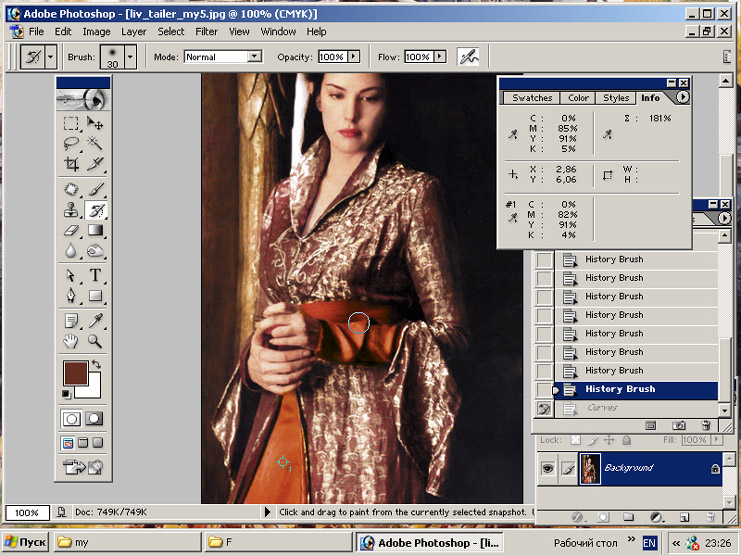This screenshot has width=741, height=556.
Task: Switch to Standard Mode editing
Action: point(71,419)
